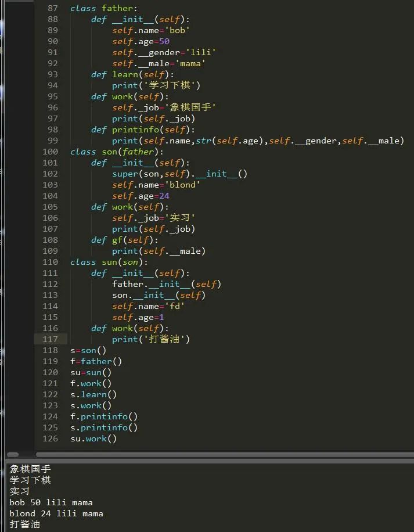Click the self.__male='mama' line
The image size is (414, 532).
(159, 63)
